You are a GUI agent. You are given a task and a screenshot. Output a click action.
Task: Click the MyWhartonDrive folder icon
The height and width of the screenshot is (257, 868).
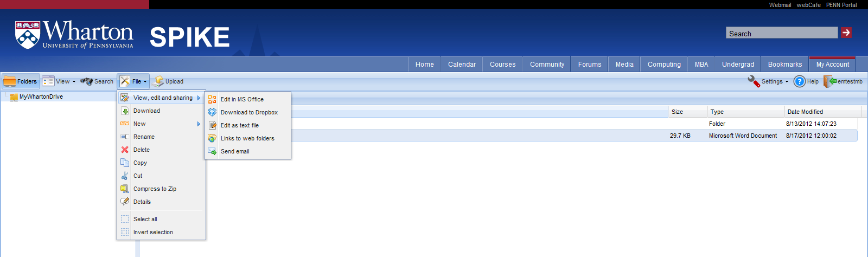coord(14,97)
